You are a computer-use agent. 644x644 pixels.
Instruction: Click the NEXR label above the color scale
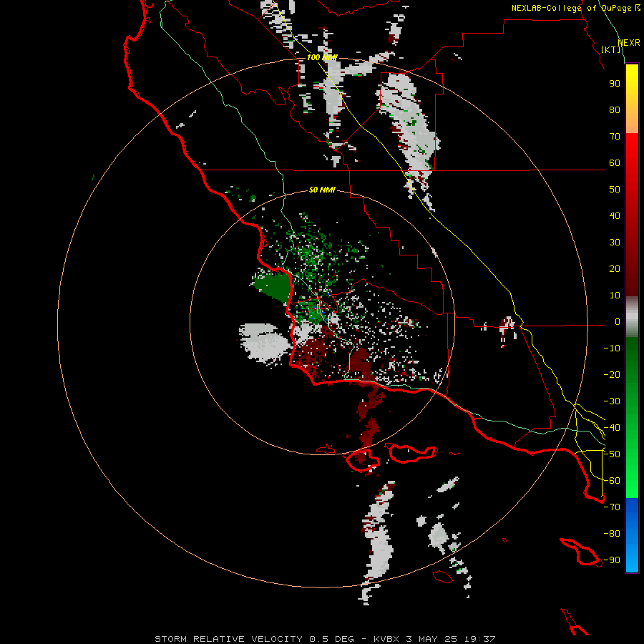628,43
